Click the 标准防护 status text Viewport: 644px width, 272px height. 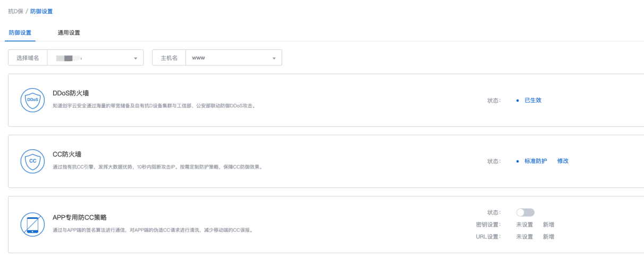535,161
